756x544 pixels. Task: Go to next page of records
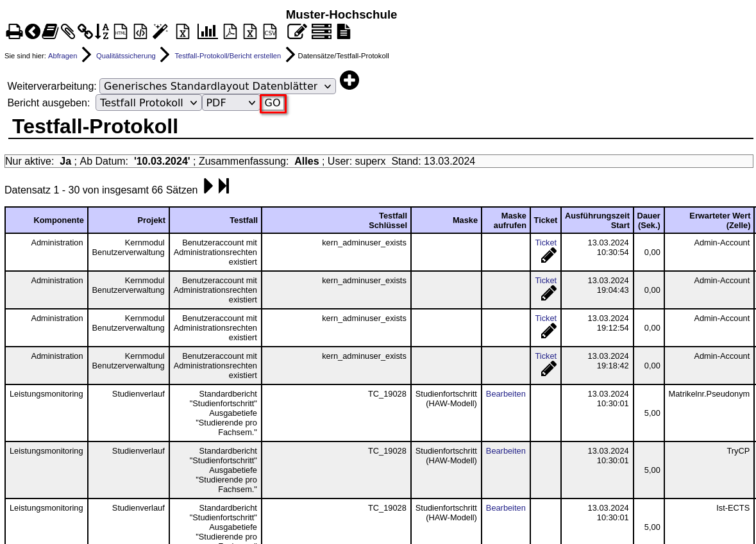(208, 186)
